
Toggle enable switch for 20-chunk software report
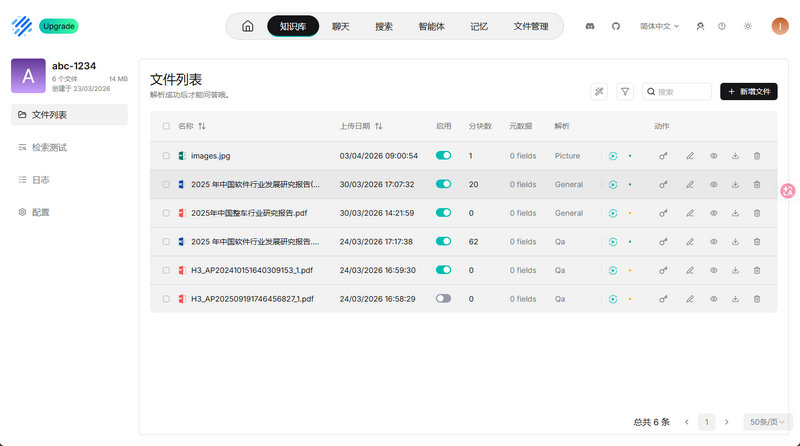[x=443, y=184]
